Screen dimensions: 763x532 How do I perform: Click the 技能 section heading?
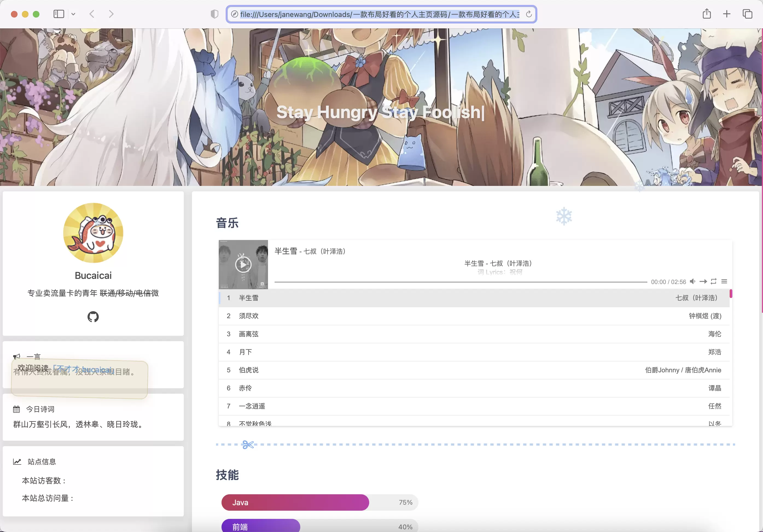(x=227, y=475)
